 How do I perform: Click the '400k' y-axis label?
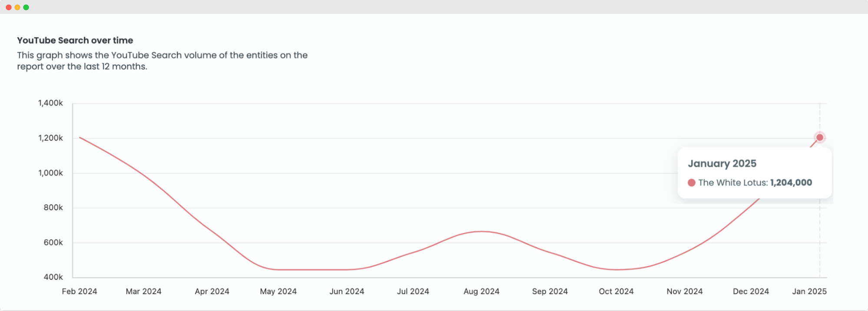point(53,277)
